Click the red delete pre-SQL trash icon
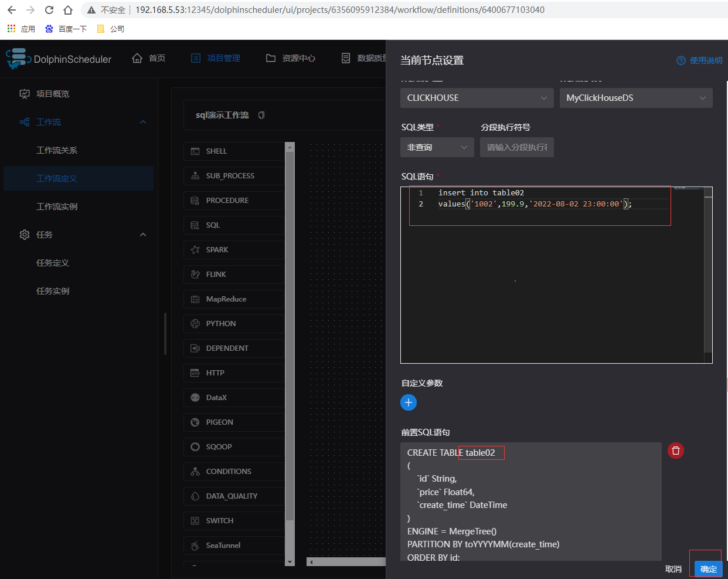Image resolution: width=728 pixels, height=579 pixels. pyautogui.click(x=676, y=451)
